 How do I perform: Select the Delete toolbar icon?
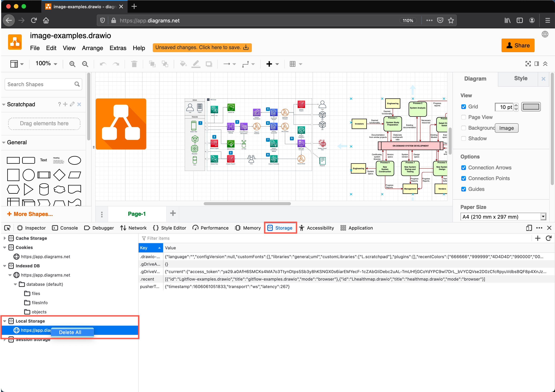pyautogui.click(x=134, y=64)
